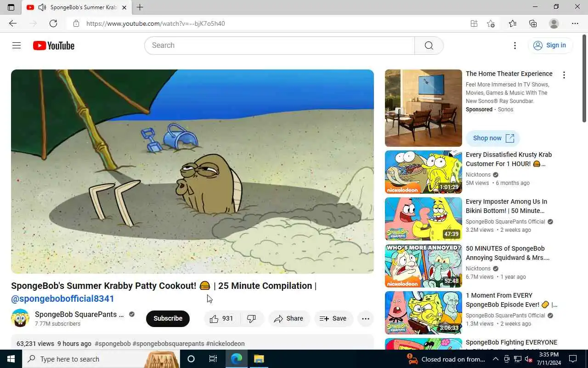Open the taskbar clock and date
The height and width of the screenshot is (368, 588).
click(x=548, y=359)
